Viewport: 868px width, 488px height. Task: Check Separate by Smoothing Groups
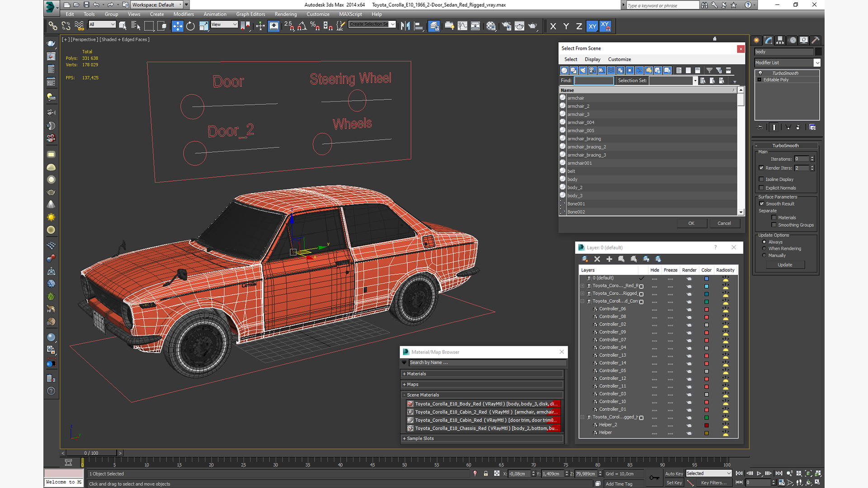tap(774, 225)
